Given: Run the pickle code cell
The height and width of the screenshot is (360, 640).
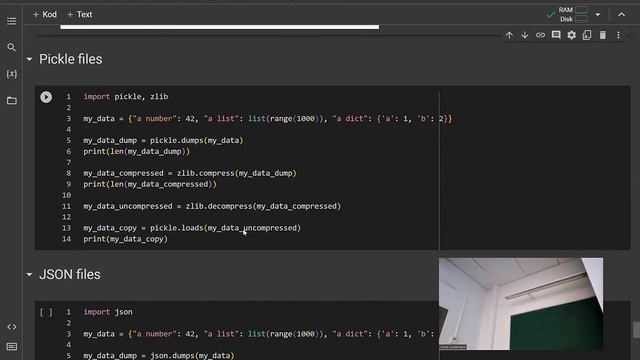Looking at the screenshot, I should pyautogui.click(x=46, y=97).
